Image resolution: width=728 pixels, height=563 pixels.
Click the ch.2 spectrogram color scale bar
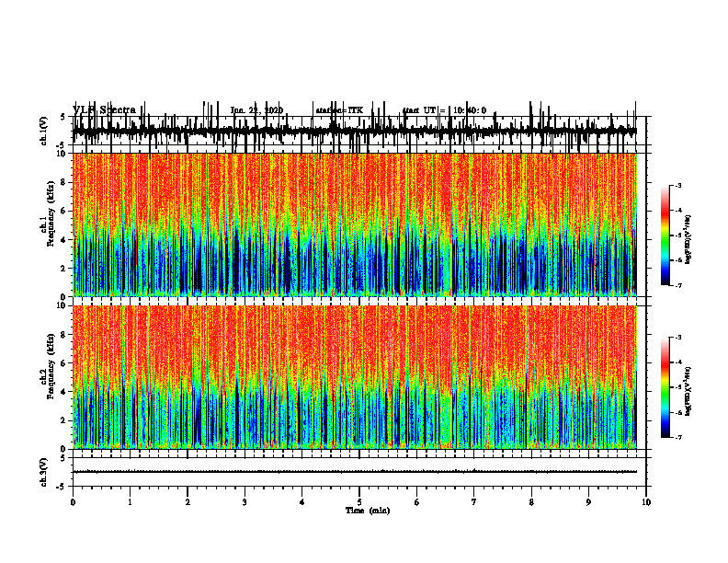665,387
